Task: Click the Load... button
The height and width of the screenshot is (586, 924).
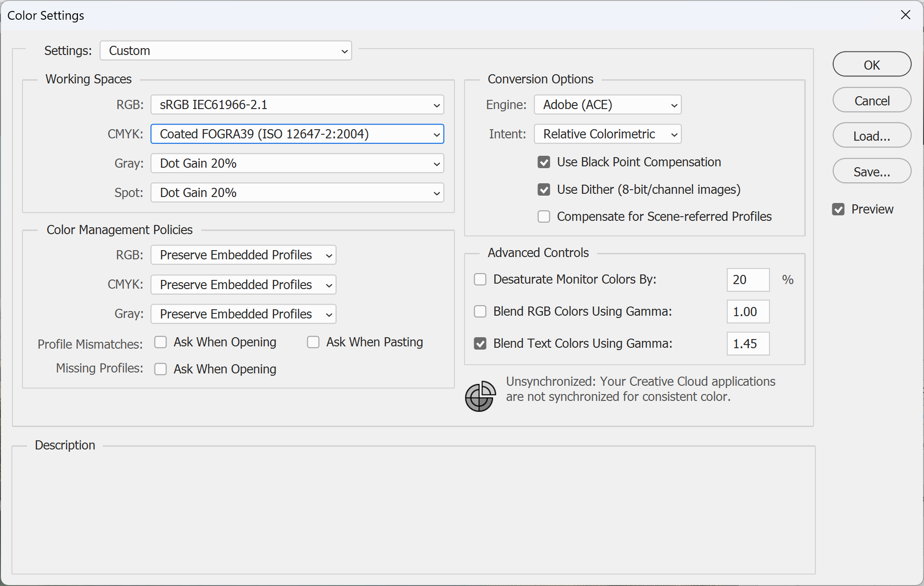Action: click(872, 136)
